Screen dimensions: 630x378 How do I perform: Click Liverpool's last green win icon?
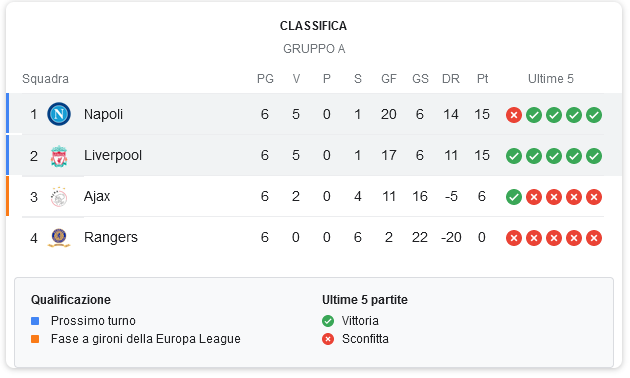click(594, 156)
